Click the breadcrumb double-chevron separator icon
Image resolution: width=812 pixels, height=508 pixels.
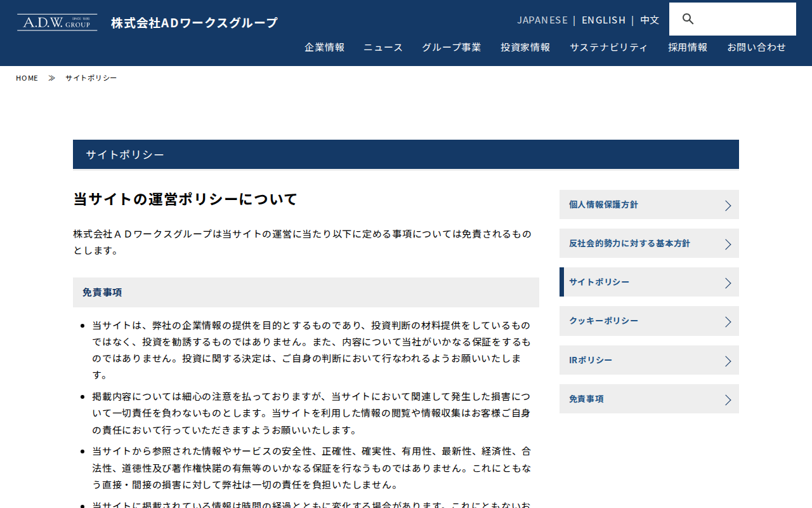pyautogui.click(x=51, y=78)
